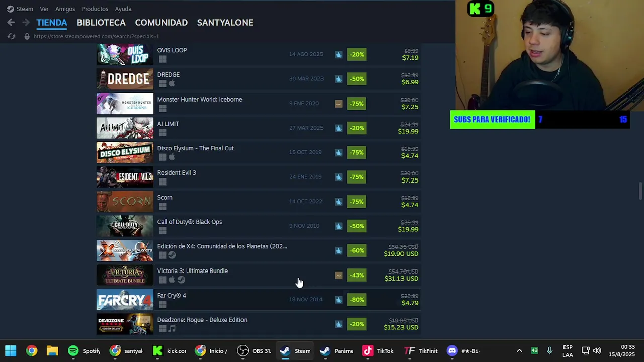Open the TikFinity taskbar app
Screen dimensions: 644x362
tap(421, 351)
